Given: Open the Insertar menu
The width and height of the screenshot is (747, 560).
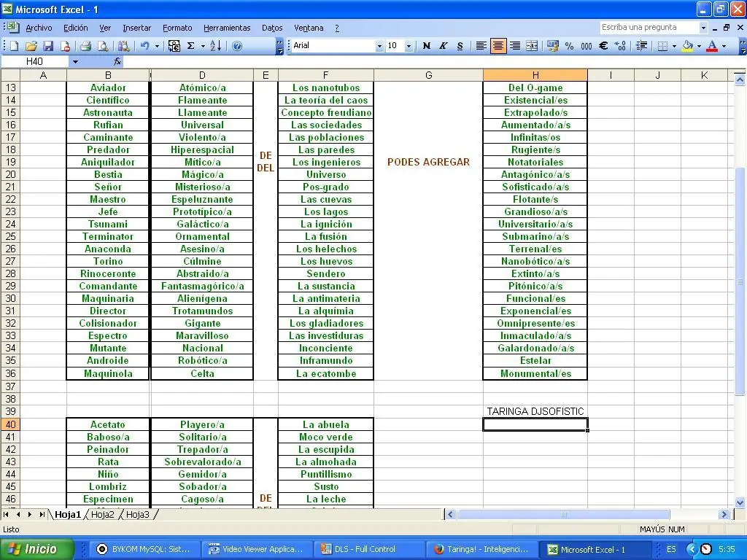Looking at the screenshot, I should click(136, 28).
